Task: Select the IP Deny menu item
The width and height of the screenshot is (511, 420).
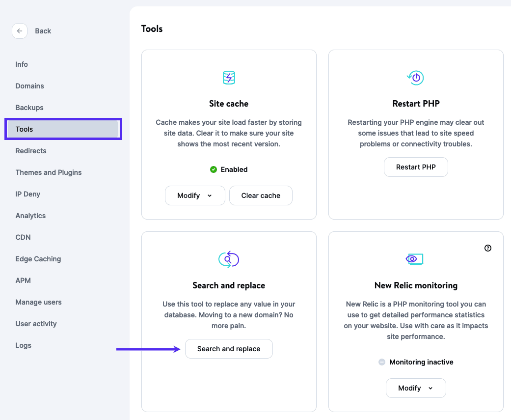Action: (28, 194)
